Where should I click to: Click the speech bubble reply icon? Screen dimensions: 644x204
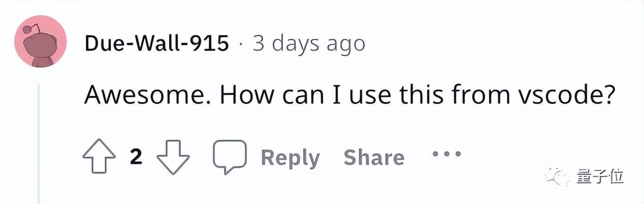pos(229,157)
